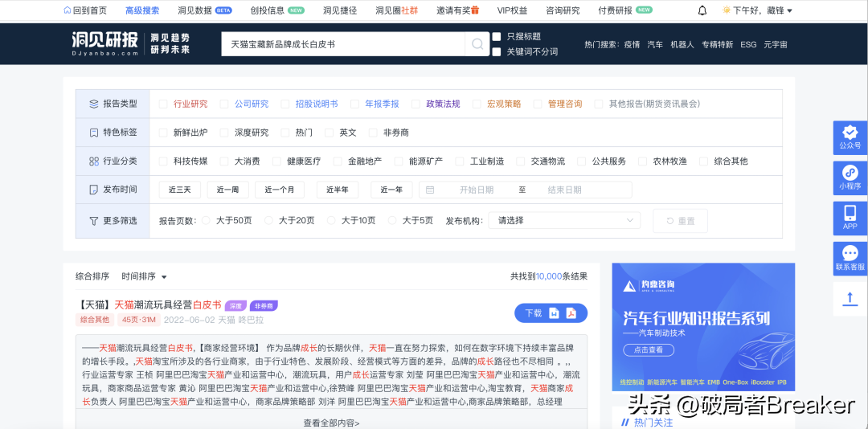
Task: Click the 近一年 time filter button
Action: coord(391,190)
